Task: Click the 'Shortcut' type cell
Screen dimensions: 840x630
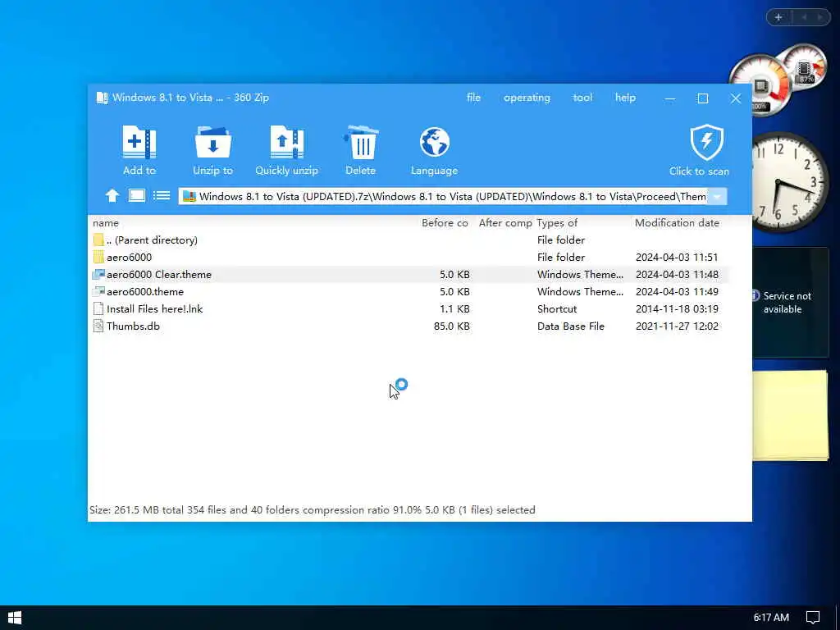Action: [x=557, y=308]
